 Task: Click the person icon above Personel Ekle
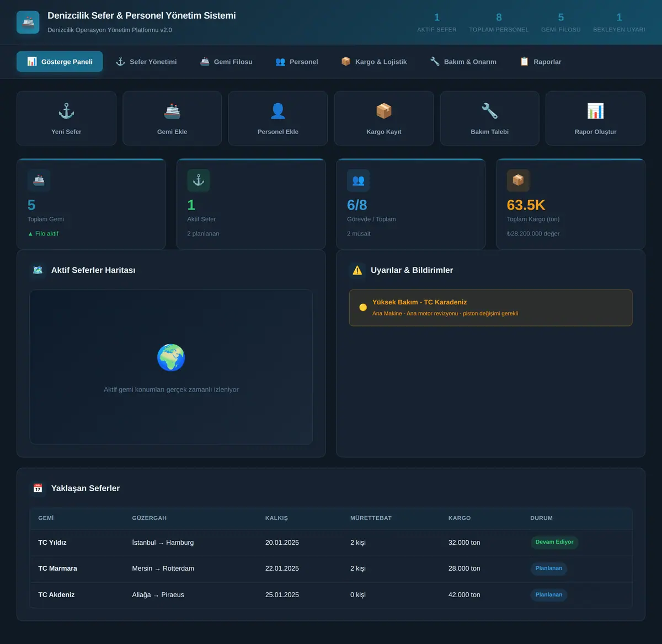[x=278, y=111]
